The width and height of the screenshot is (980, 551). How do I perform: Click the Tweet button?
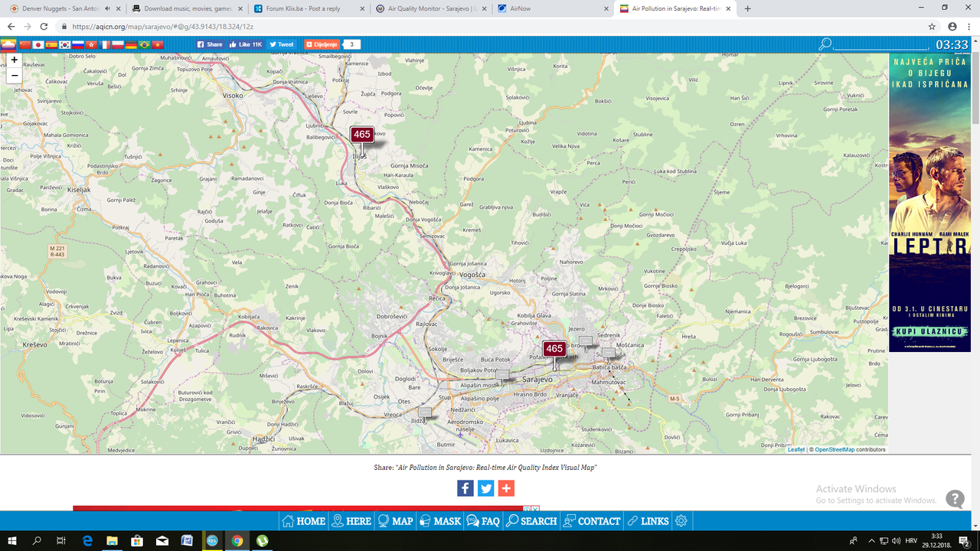click(x=282, y=44)
